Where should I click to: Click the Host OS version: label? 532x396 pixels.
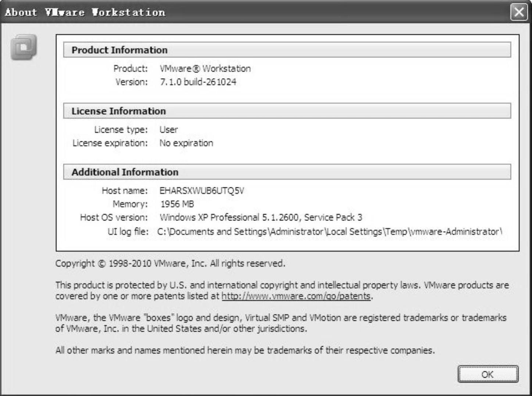114,217
